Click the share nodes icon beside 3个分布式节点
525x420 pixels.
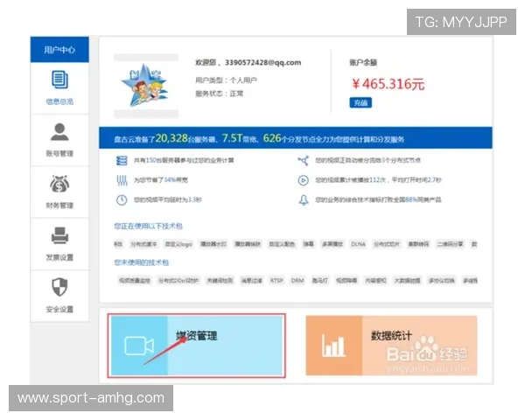[x=304, y=160]
